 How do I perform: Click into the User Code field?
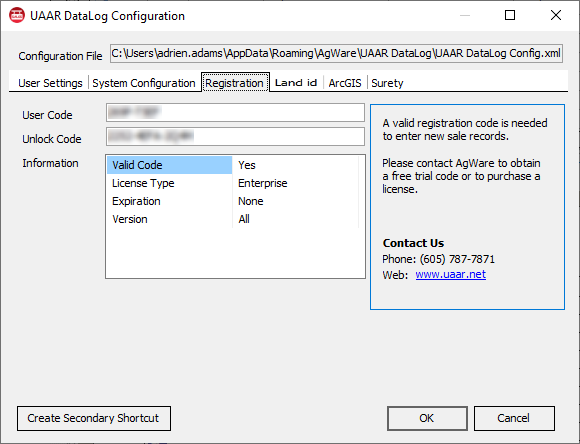235,112
